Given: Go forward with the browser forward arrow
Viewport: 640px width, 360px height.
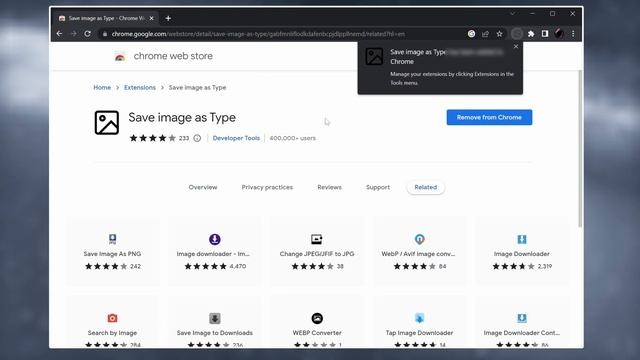Looking at the screenshot, I should tap(73, 34).
